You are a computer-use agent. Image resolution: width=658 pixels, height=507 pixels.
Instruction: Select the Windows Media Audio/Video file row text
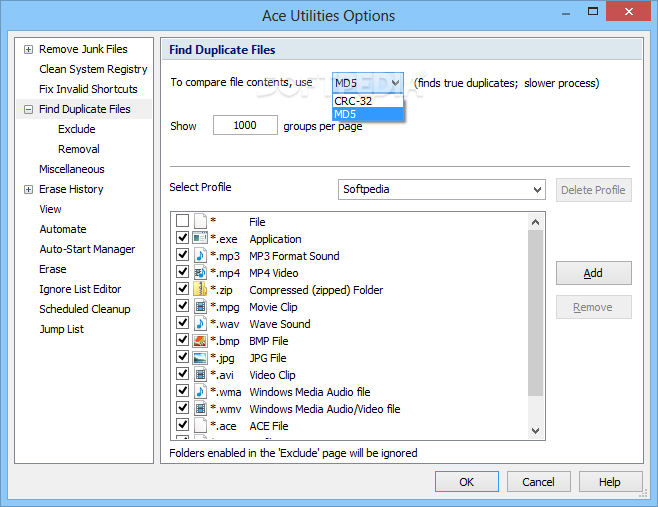pyautogui.click(x=325, y=409)
